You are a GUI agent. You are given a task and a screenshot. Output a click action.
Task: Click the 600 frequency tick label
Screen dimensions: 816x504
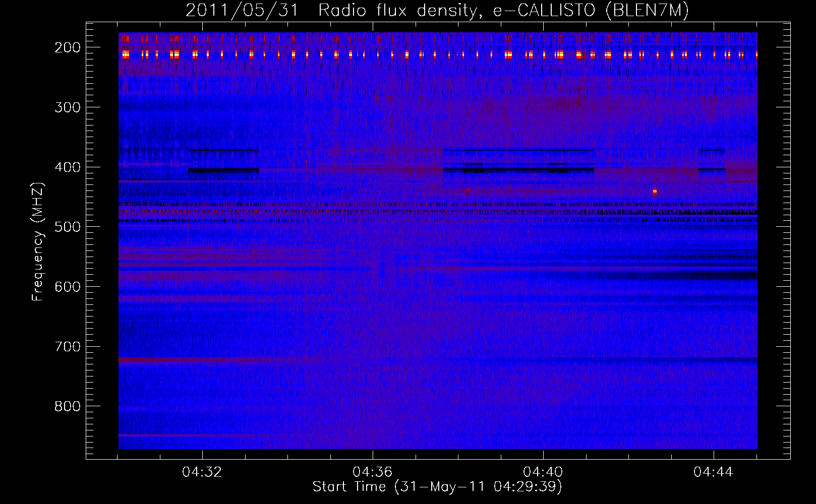pyautogui.click(x=68, y=287)
